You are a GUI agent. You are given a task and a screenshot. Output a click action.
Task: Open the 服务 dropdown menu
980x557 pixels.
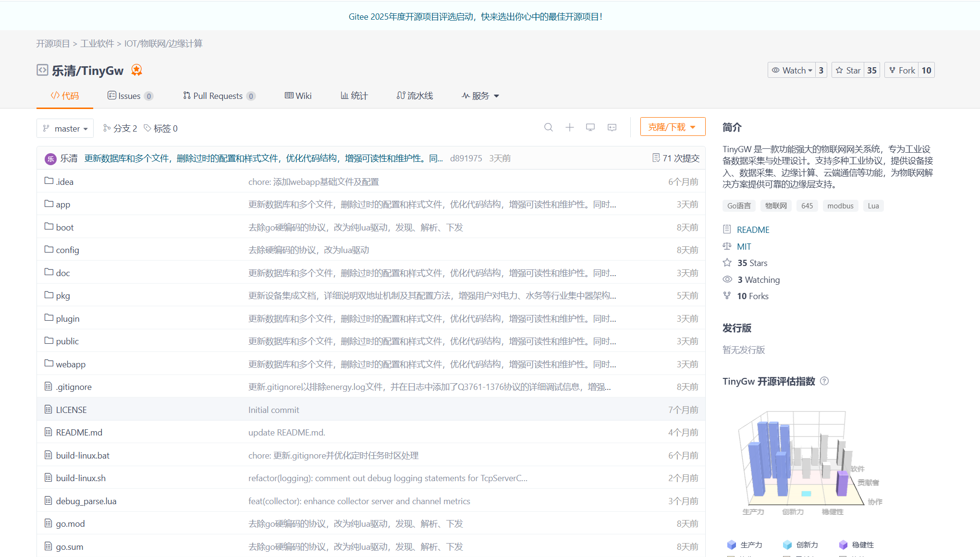pyautogui.click(x=480, y=96)
